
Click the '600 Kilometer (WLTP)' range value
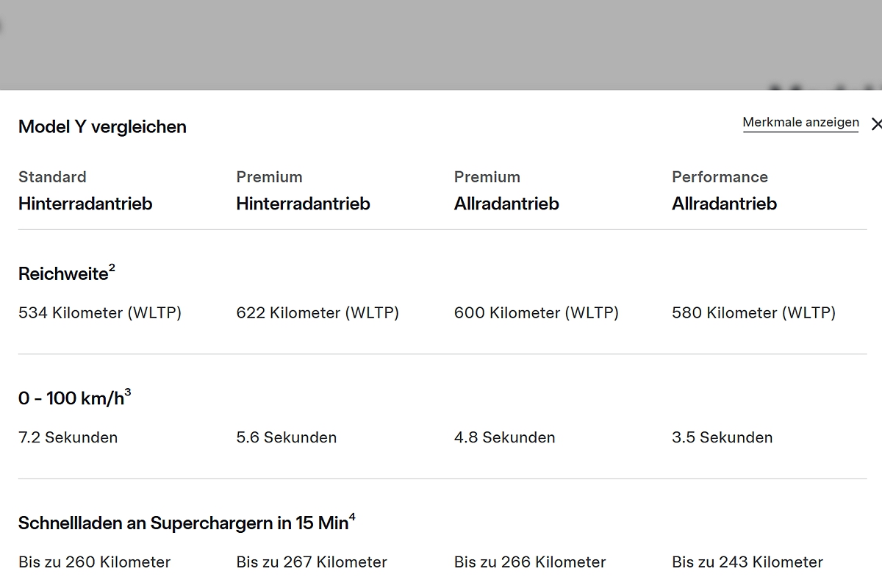click(537, 313)
